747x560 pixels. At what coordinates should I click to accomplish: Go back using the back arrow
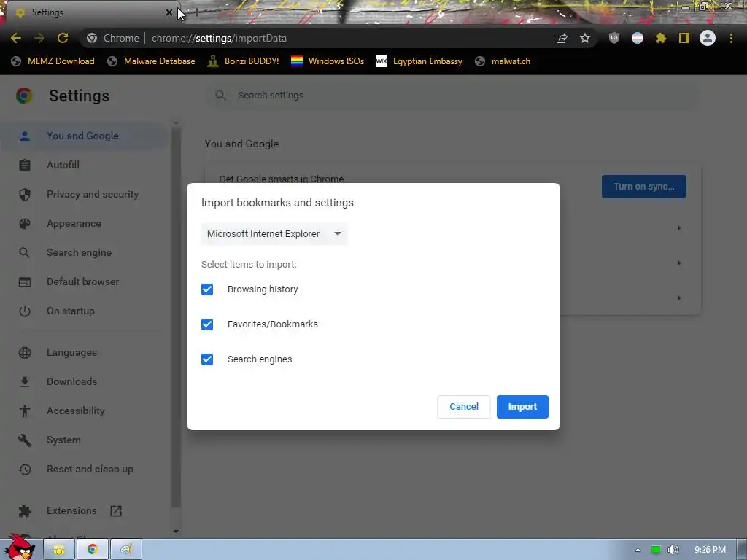pos(16,38)
